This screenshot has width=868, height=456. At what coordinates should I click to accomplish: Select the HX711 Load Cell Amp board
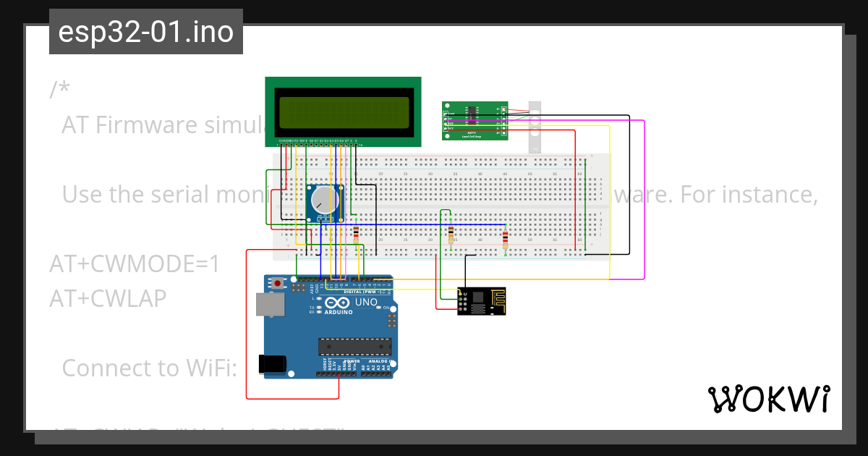475,119
